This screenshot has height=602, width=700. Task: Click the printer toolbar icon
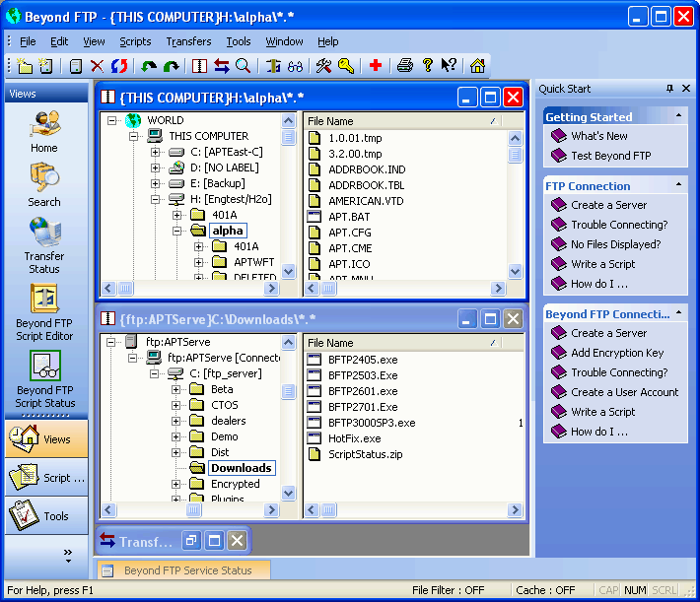[x=405, y=66]
